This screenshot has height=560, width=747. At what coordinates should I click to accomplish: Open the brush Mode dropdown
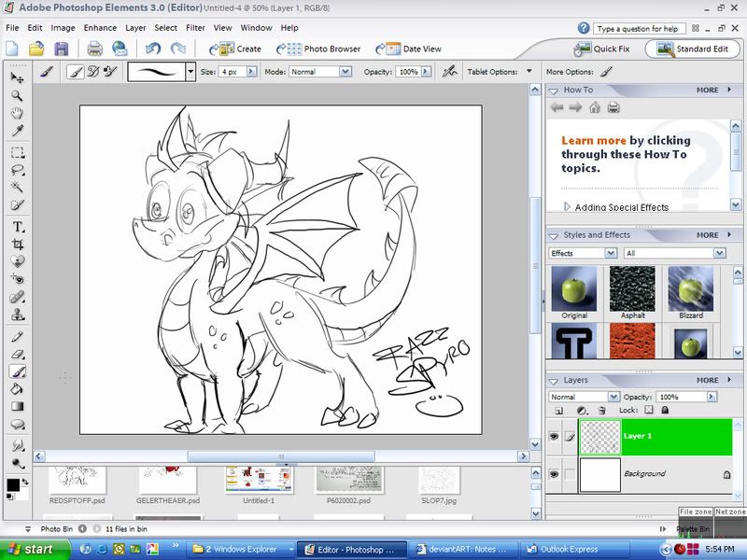click(x=320, y=71)
